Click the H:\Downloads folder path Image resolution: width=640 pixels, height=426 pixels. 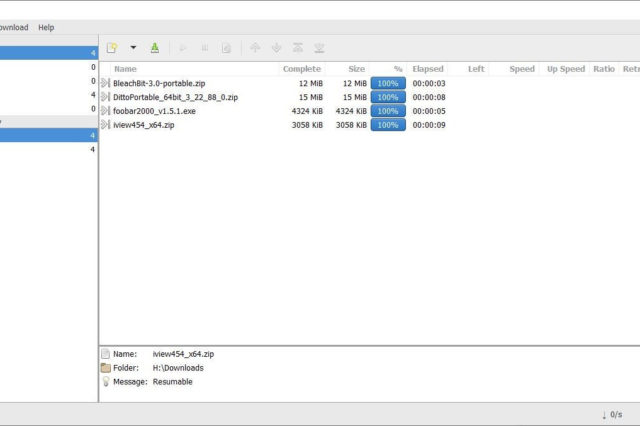[178, 368]
